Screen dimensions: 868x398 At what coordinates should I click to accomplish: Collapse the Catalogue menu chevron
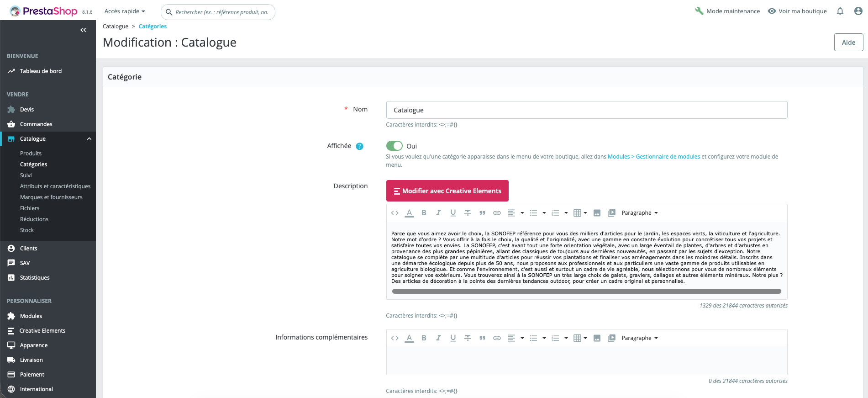(89, 139)
